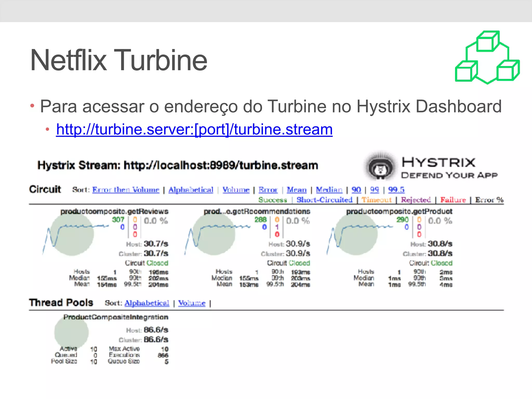Click the Hystrix porcupine logo
Image resolution: width=532 pixels, height=399 pixels.
(381, 167)
